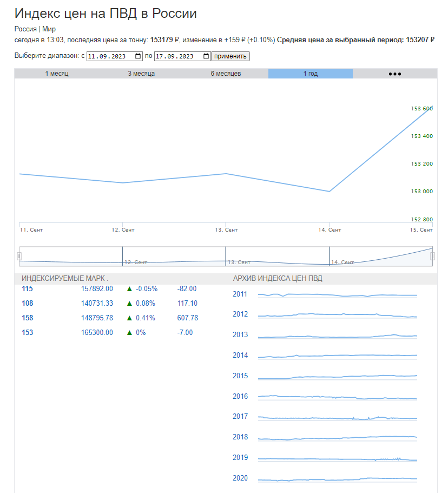Open grade 153 link
This screenshot has width=448, height=493.
[x=28, y=333]
